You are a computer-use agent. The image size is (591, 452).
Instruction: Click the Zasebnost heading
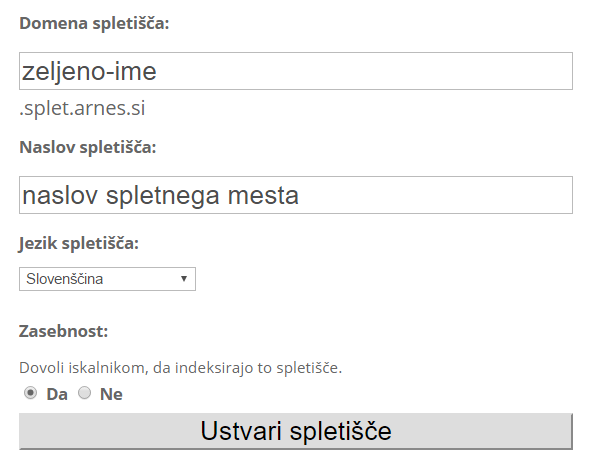64,331
